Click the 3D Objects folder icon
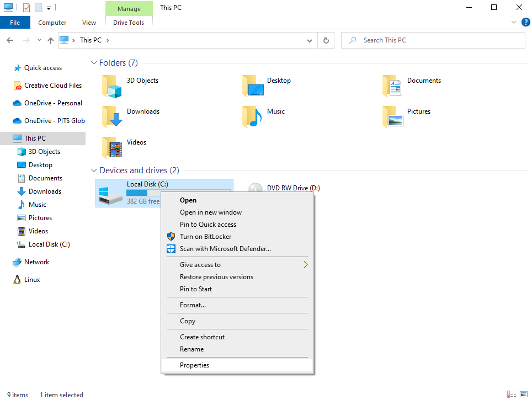This screenshot has height=400, width=532. (112, 87)
